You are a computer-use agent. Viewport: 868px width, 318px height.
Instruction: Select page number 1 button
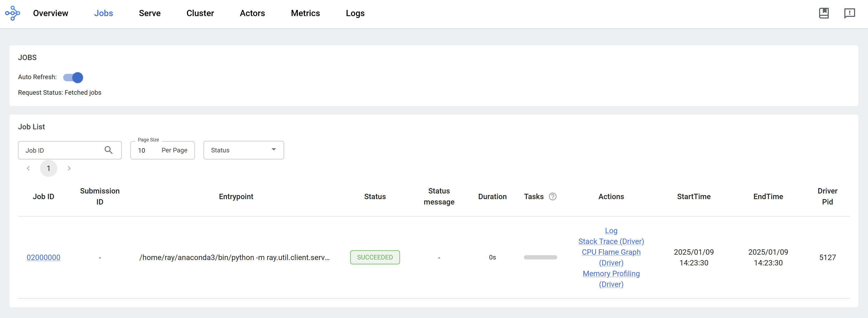49,168
